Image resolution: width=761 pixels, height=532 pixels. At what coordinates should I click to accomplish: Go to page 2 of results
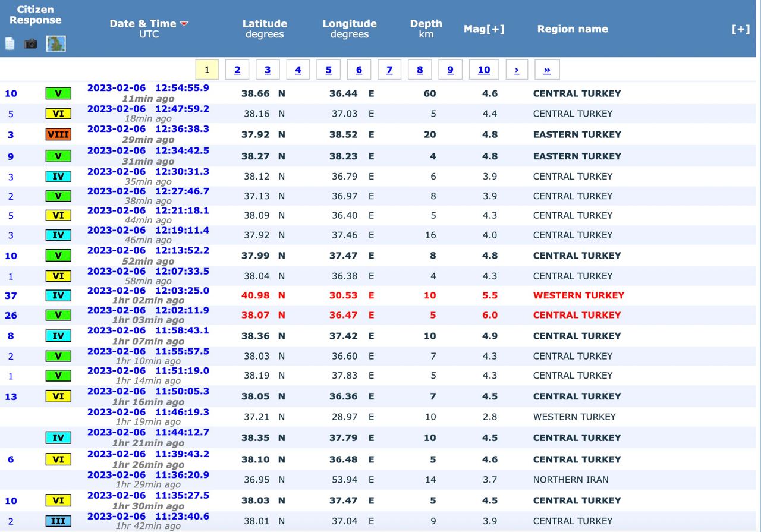coord(237,70)
